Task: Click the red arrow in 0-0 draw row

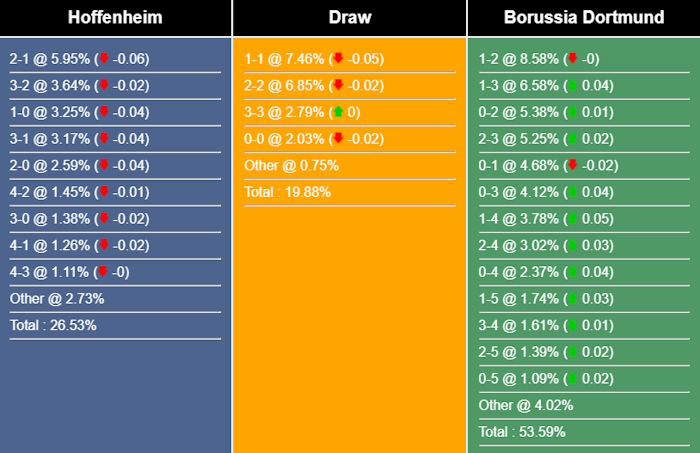Action: click(338, 139)
